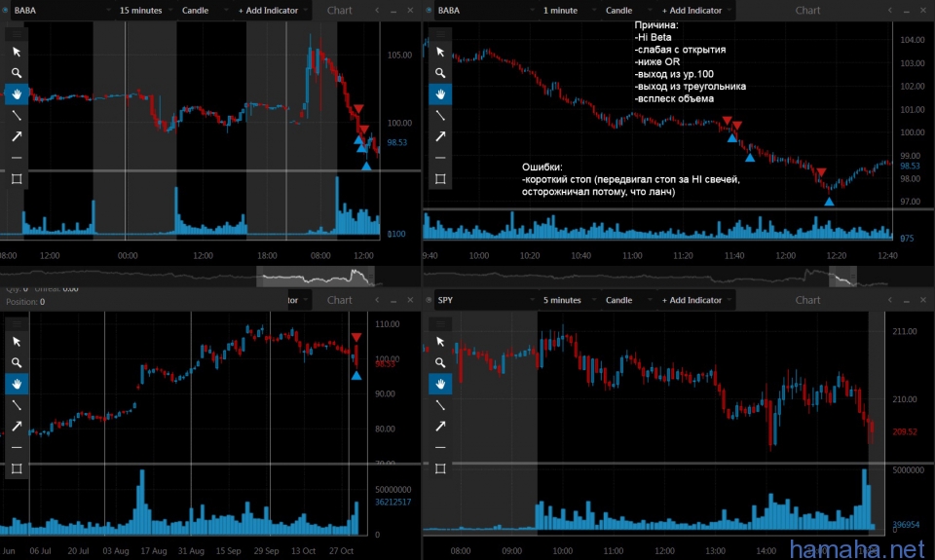Select the zoom magnifier in BABA 1 minute chart
The image size is (935, 560).
pos(440,73)
